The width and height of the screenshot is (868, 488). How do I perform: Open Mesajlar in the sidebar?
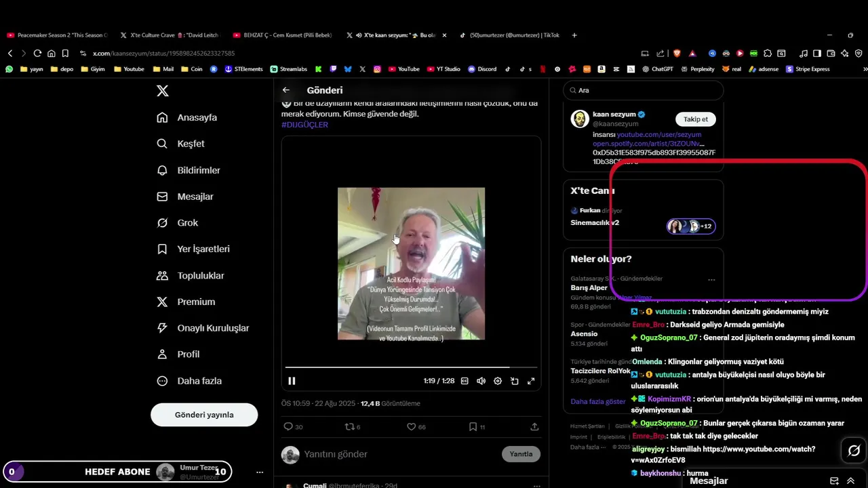(185, 197)
